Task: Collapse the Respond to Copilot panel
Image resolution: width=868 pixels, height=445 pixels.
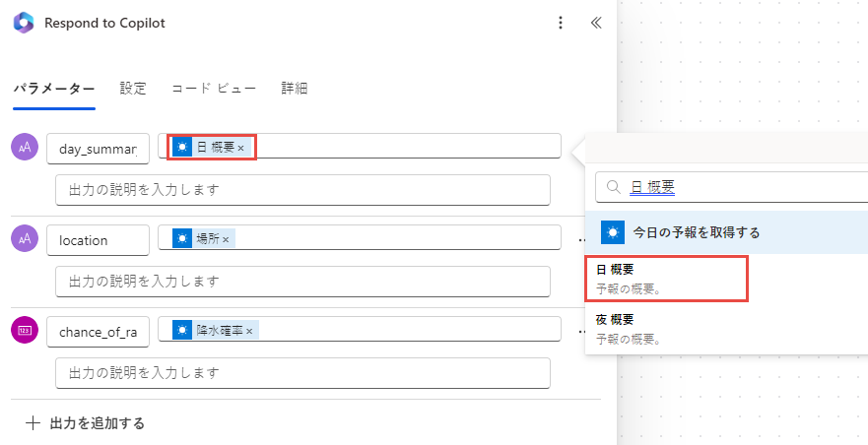Action: point(596,23)
